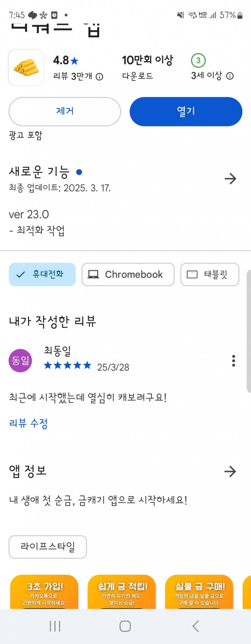Screen dimensions: 251x644
Task: Open the review three-dot options menu
Action: click(x=233, y=361)
